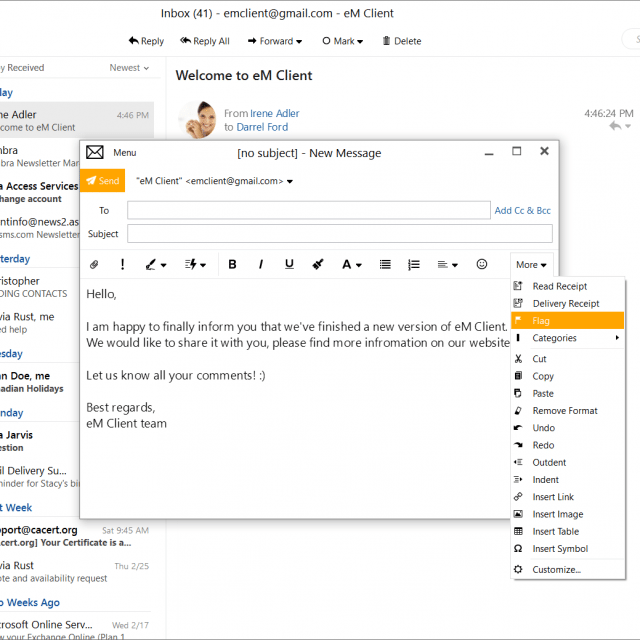The image size is (640, 640).
Task: Open the DING CONTACTS email
Action: pyautogui.click(x=40, y=287)
